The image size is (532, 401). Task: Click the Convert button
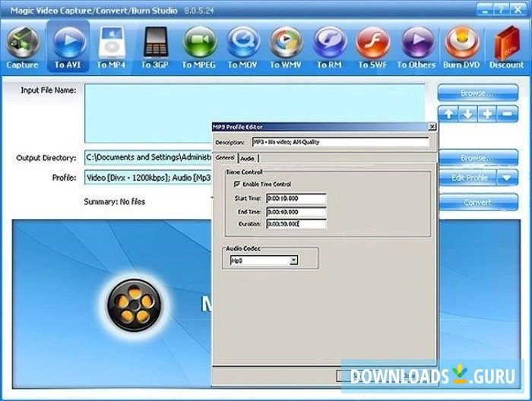click(478, 202)
